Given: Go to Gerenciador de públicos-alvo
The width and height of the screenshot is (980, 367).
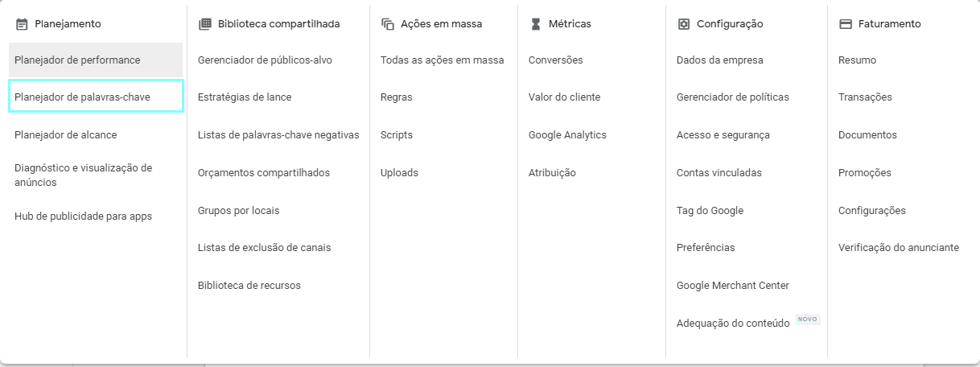Looking at the screenshot, I should coord(265,60).
